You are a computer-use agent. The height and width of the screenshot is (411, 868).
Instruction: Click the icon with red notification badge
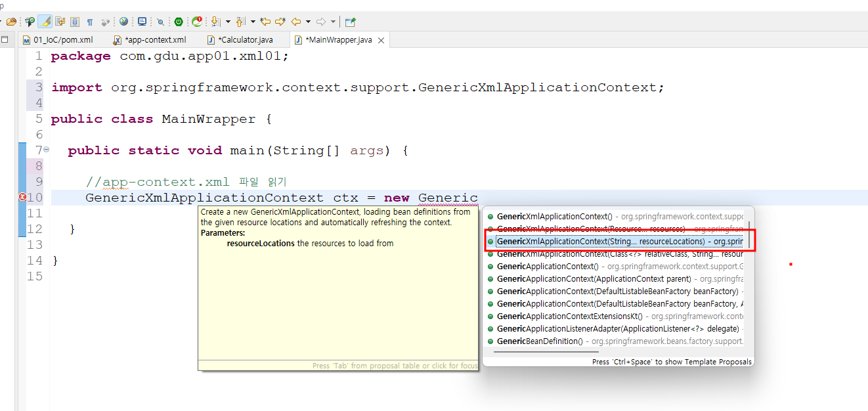(x=196, y=22)
